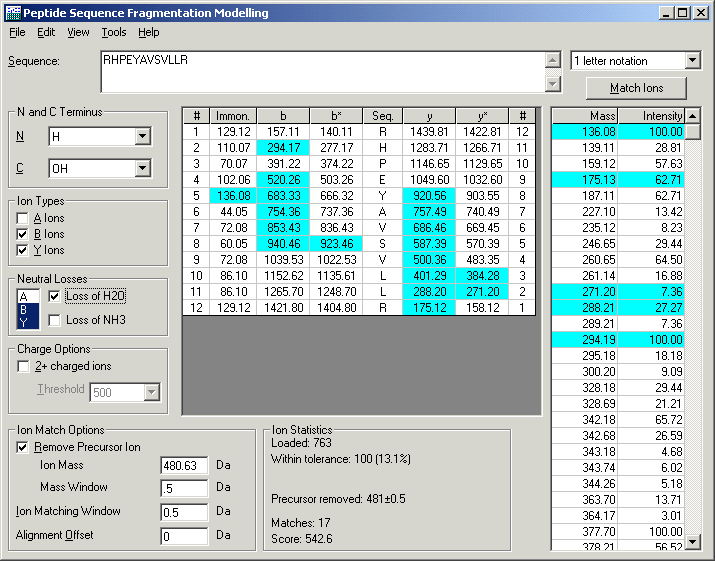Image resolution: width=715 pixels, height=561 pixels.
Task: Click the Mass column header
Action: [585, 116]
